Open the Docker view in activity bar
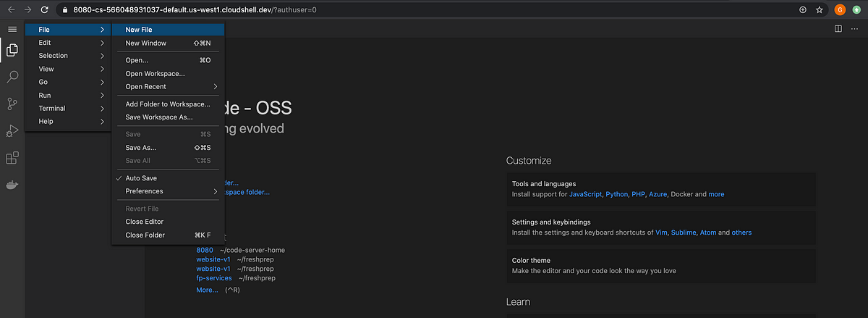Screen dimensions: 868x318 click(12, 185)
